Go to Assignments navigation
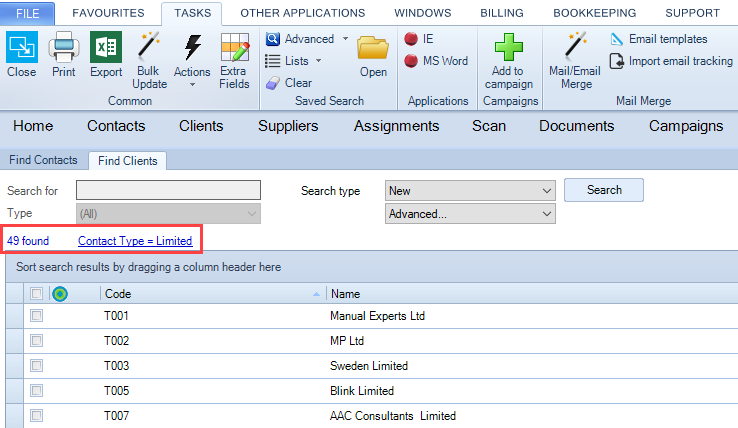 coord(396,126)
